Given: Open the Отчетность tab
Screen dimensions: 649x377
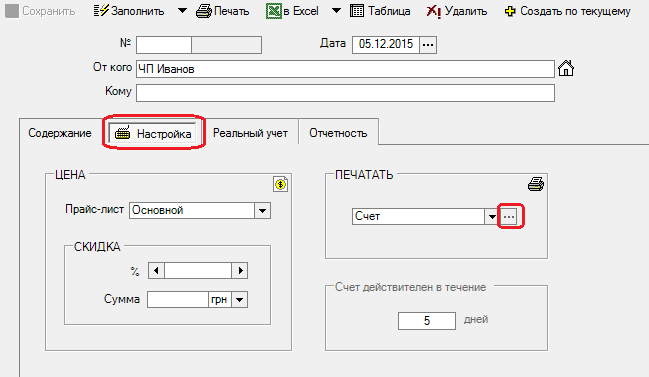Looking at the screenshot, I should click(338, 133).
